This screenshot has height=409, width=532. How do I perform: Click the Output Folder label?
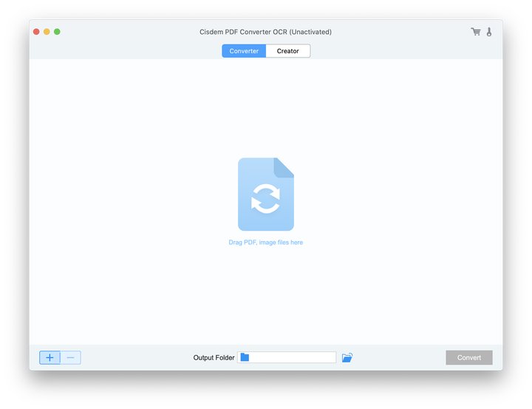point(214,358)
